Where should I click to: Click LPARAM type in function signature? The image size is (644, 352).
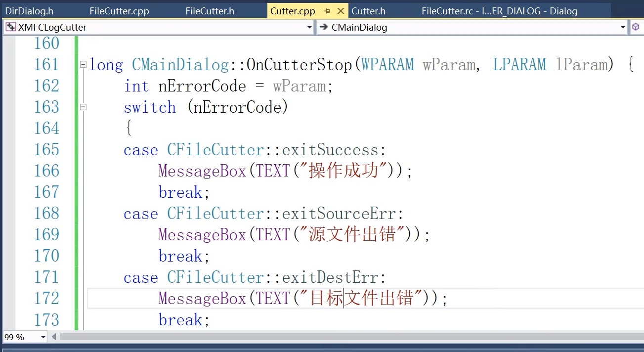tap(520, 65)
